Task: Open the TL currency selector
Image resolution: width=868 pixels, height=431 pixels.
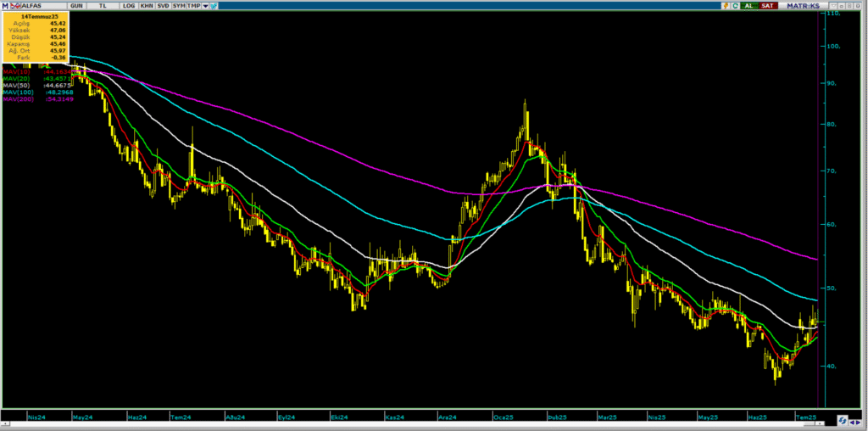Action: (103, 6)
